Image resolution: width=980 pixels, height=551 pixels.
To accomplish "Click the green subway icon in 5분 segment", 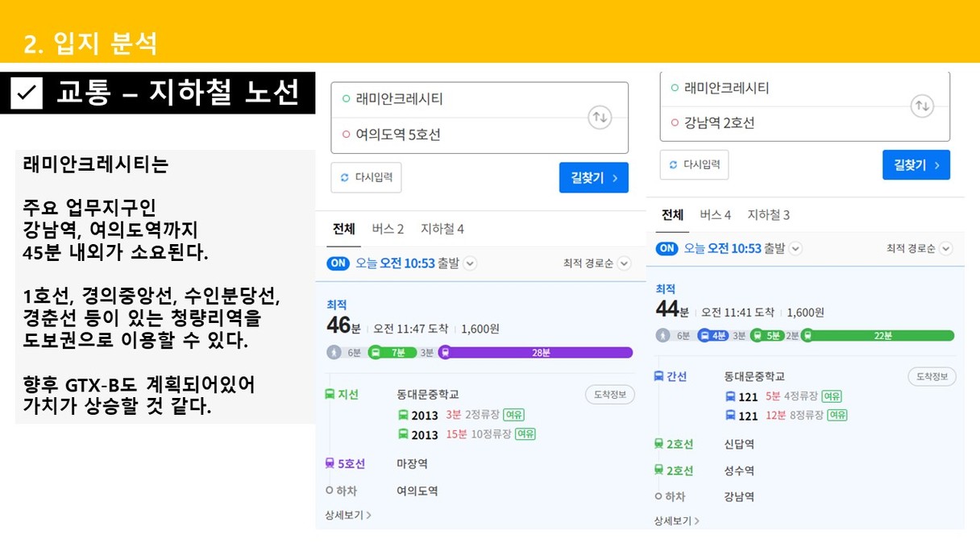I will click(x=757, y=335).
